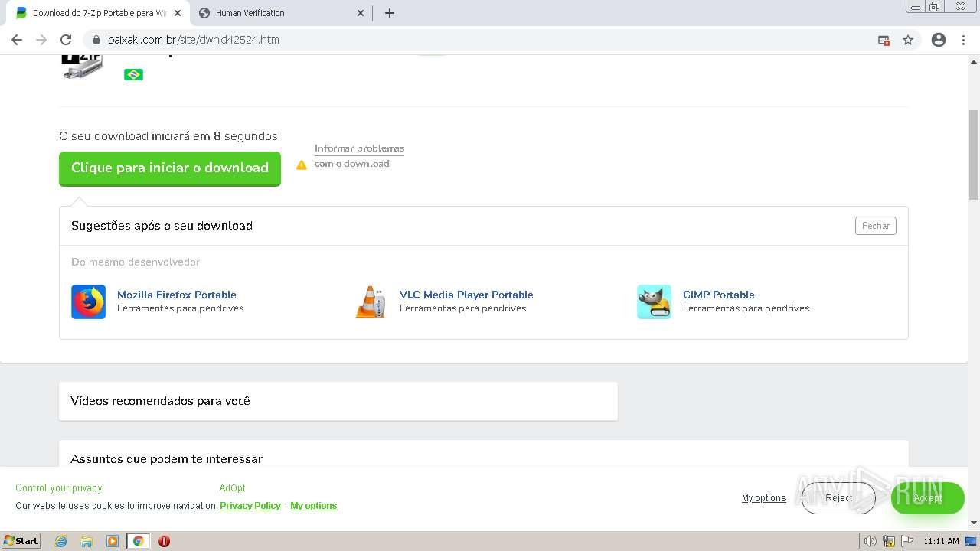The width and height of the screenshot is (980, 551).
Task: Click the red Opera-like taskbar icon
Action: click(164, 541)
